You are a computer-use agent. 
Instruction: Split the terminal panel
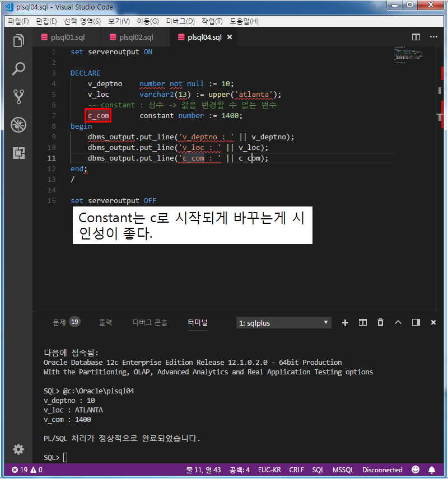[x=363, y=322]
